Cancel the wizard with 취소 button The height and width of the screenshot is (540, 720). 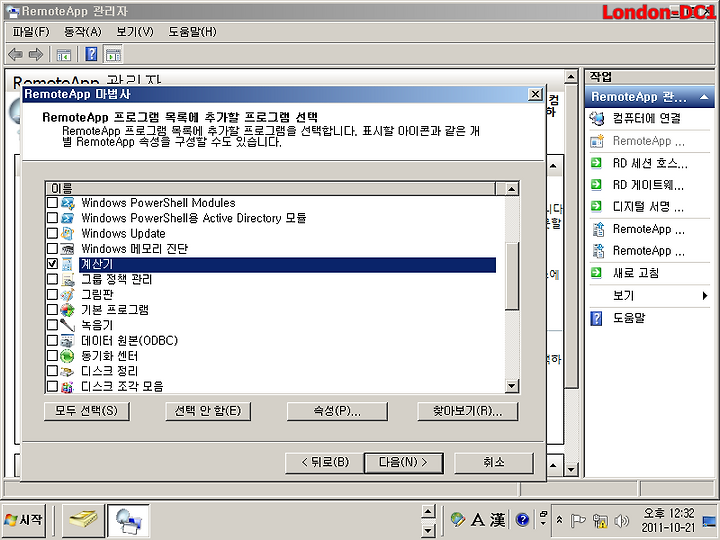(494, 462)
